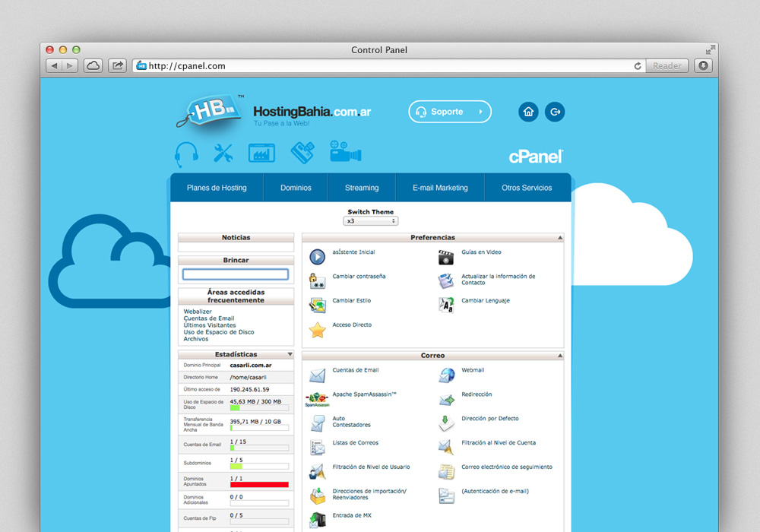Click the browser back arrow button
The width and height of the screenshot is (760, 532).
click(54, 66)
